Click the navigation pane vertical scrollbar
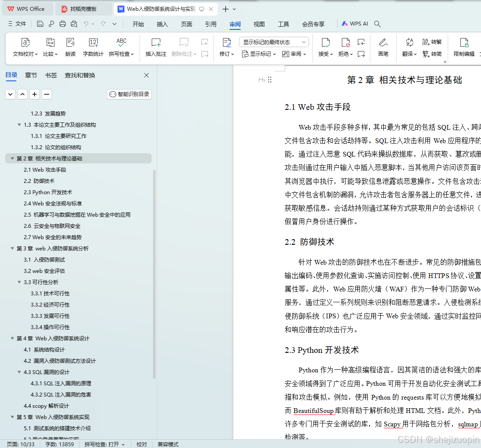Image resolution: width=481 pixels, height=448 pixels. pyautogui.click(x=154, y=274)
